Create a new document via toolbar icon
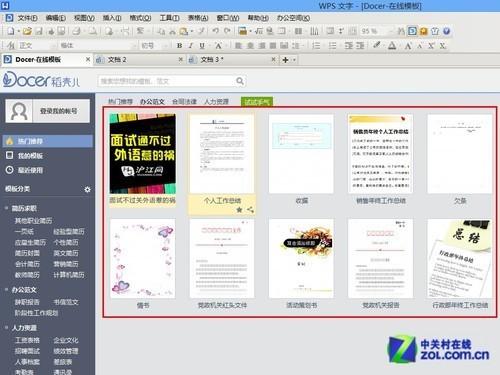 [x=11, y=31]
